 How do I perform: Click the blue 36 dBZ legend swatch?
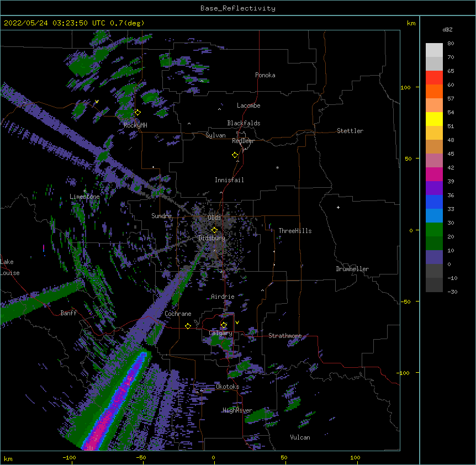click(434, 202)
